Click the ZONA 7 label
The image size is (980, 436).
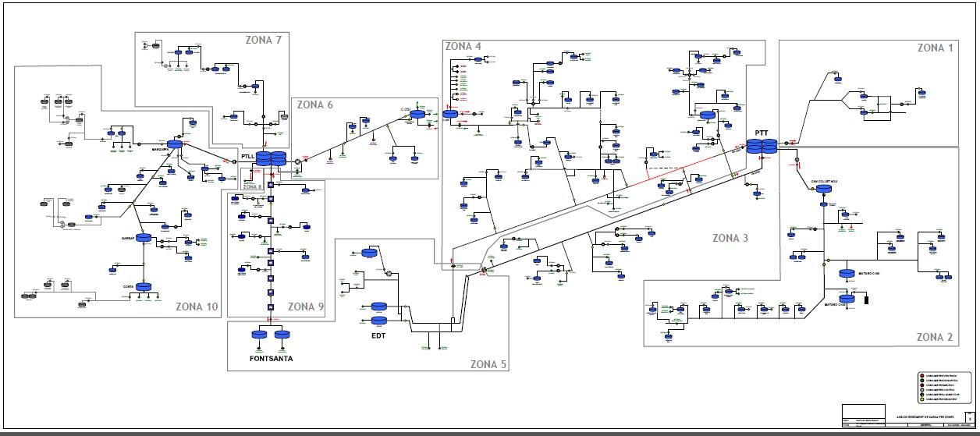pyautogui.click(x=262, y=41)
